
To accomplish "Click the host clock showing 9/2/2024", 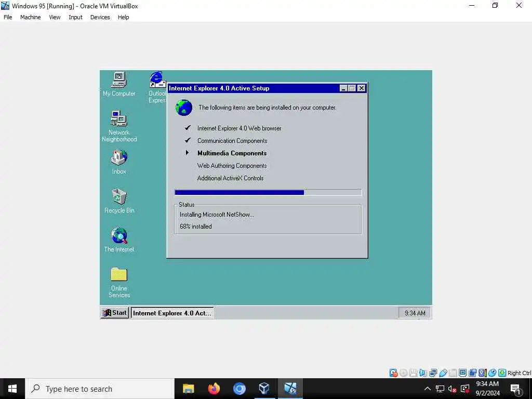I will (x=487, y=389).
